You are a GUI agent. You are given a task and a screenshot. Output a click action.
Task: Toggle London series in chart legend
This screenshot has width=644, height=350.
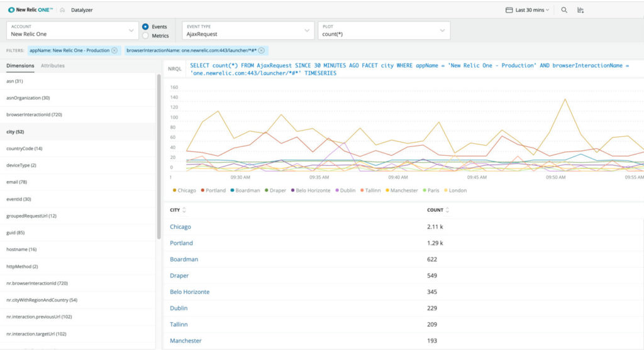pos(455,190)
